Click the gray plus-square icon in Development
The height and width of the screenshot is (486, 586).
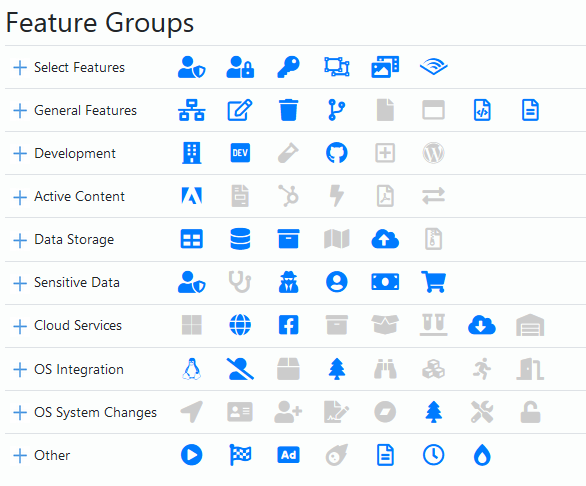tap(385, 153)
